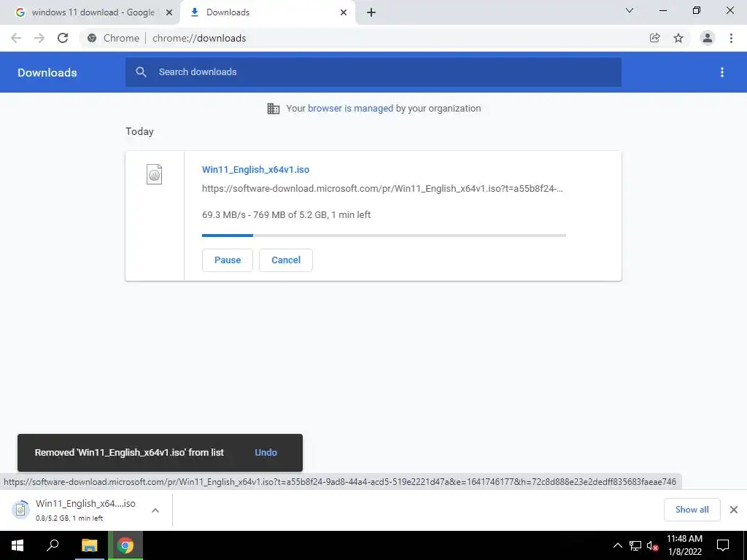The height and width of the screenshot is (560, 747).
Task: Close the download shelf bar
Action: (x=734, y=510)
